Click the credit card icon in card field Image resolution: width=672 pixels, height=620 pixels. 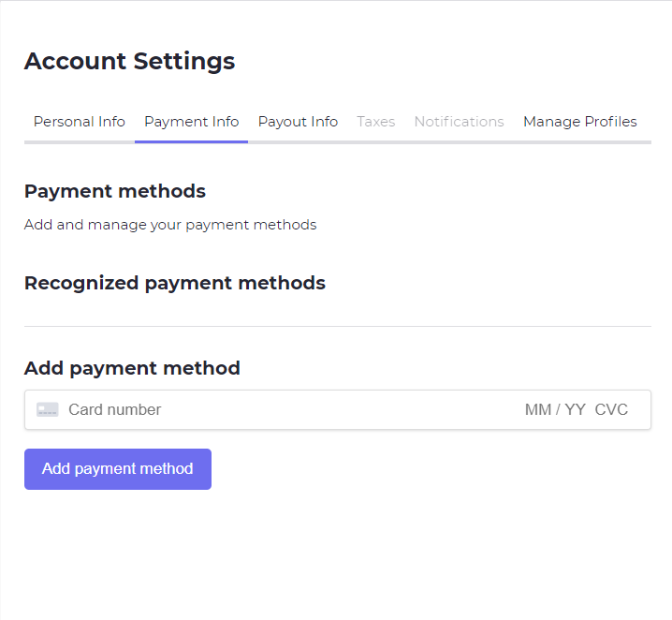47,409
